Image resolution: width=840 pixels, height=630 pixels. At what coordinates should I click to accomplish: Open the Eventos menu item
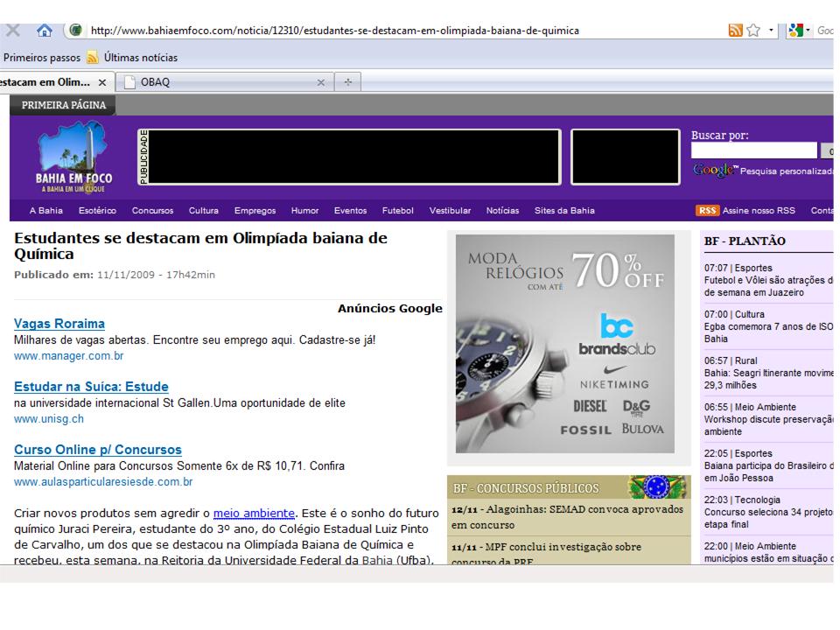[350, 211]
